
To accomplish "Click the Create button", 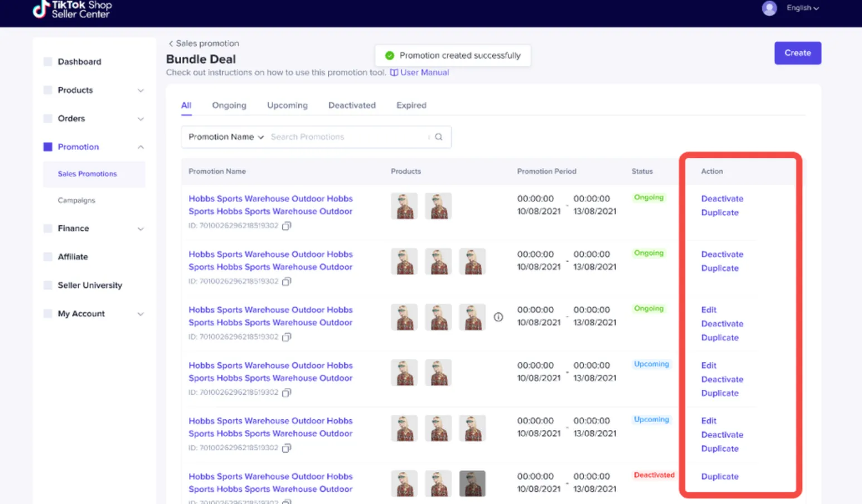I will tap(797, 53).
